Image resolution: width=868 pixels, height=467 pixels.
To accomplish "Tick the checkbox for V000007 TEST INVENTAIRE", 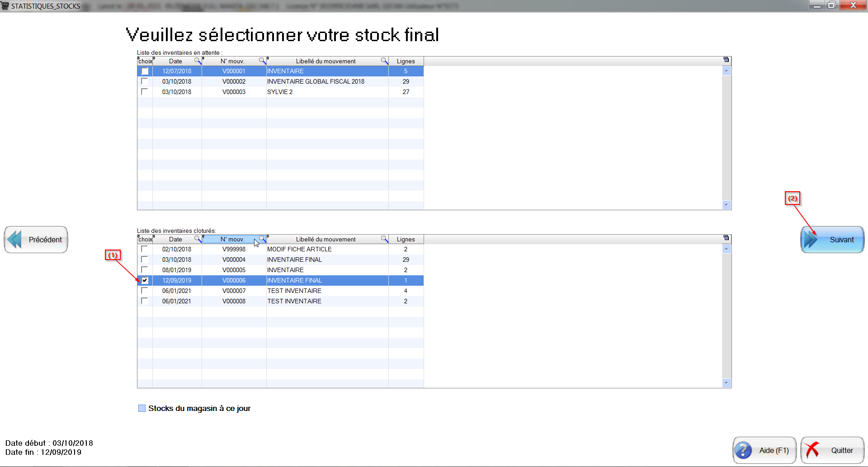I will coord(145,291).
